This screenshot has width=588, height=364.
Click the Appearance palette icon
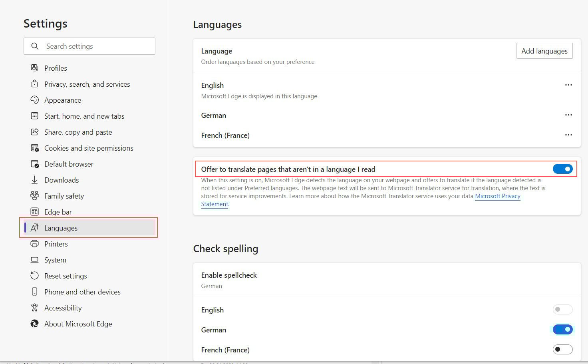point(35,100)
